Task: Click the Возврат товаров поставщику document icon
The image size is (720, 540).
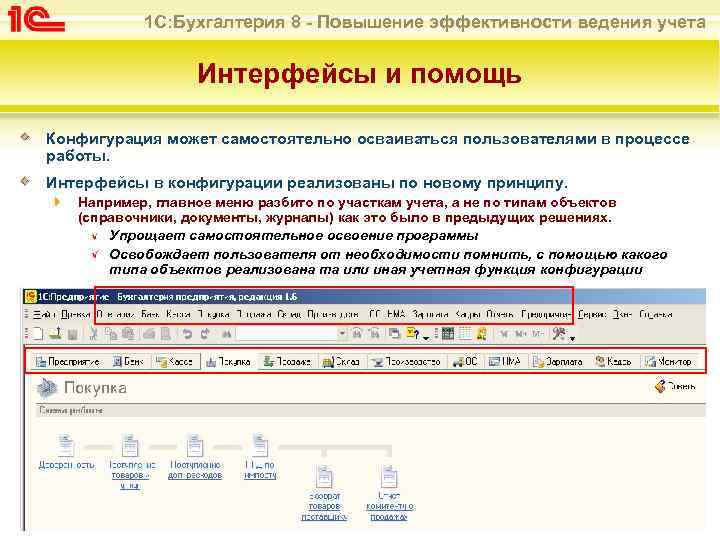Action: [x=324, y=477]
